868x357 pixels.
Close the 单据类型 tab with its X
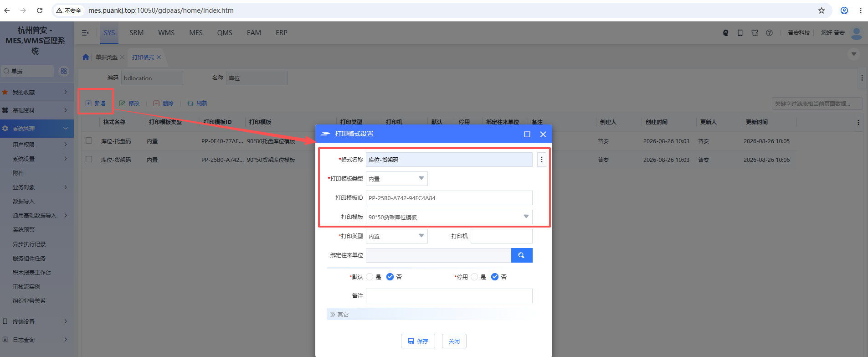pyautogui.click(x=122, y=57)
